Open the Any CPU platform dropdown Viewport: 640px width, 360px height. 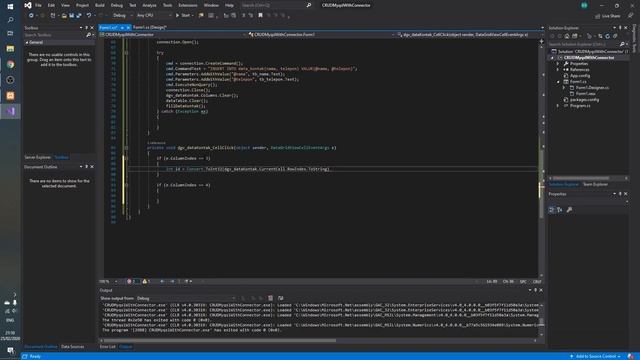point(154,16)
